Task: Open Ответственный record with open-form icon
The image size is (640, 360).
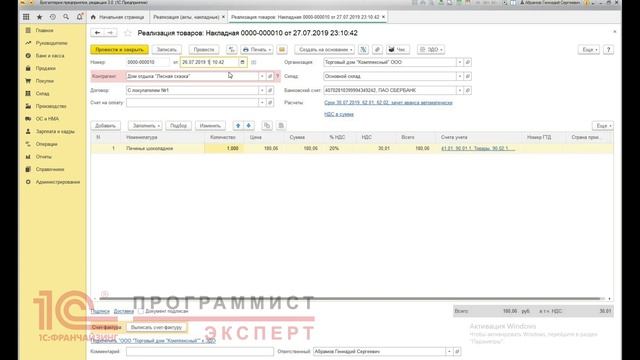Action: click(457, 351)
